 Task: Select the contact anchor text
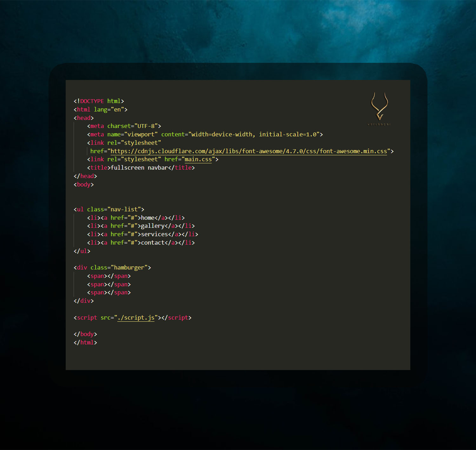(153, 242)
